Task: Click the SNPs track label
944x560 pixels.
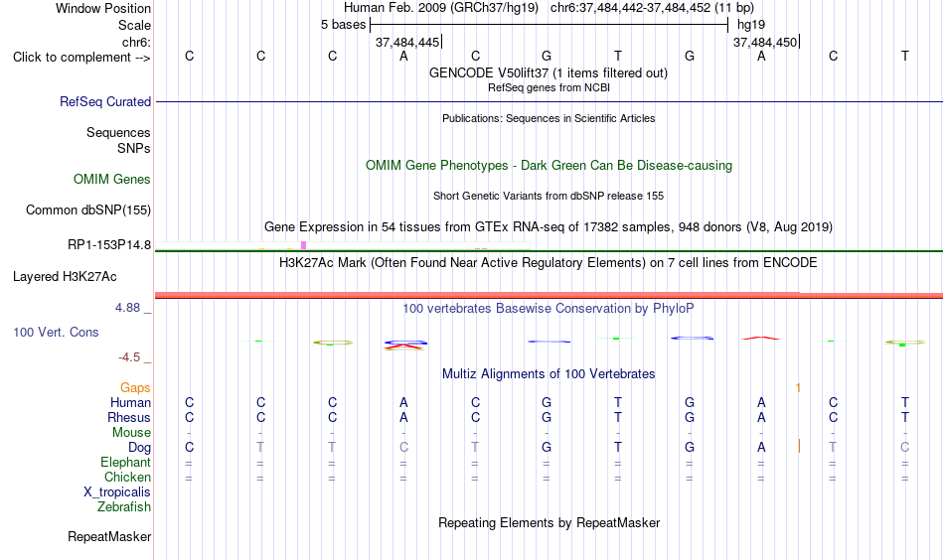Action: 134,148
